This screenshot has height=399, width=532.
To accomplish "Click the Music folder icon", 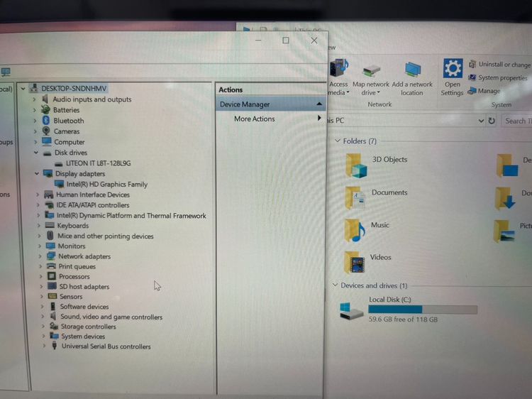I will pos(355,231).
